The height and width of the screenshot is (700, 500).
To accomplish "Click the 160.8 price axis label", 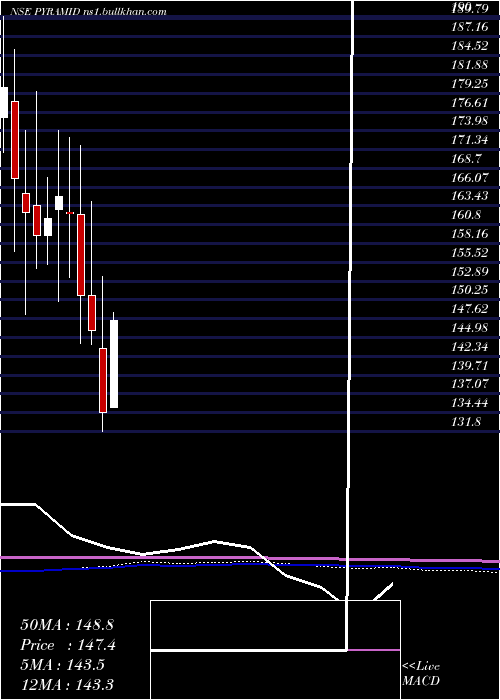I will [467, 215].
